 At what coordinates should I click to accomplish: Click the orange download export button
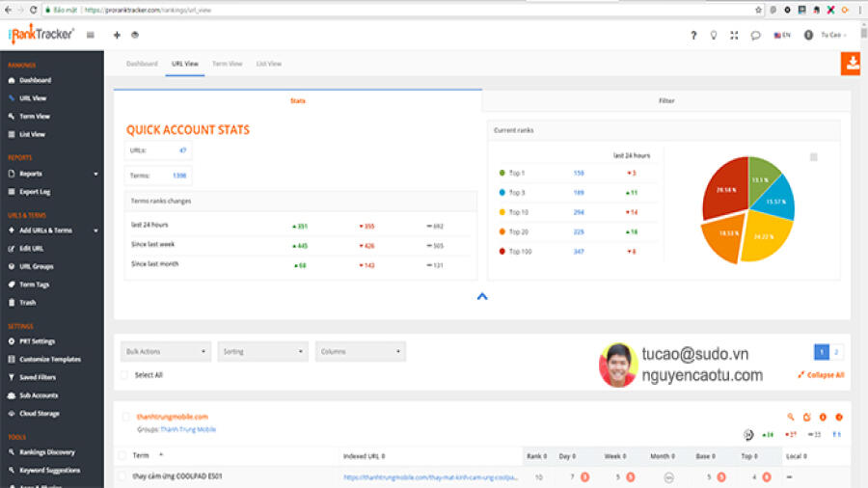coord(851,63)
